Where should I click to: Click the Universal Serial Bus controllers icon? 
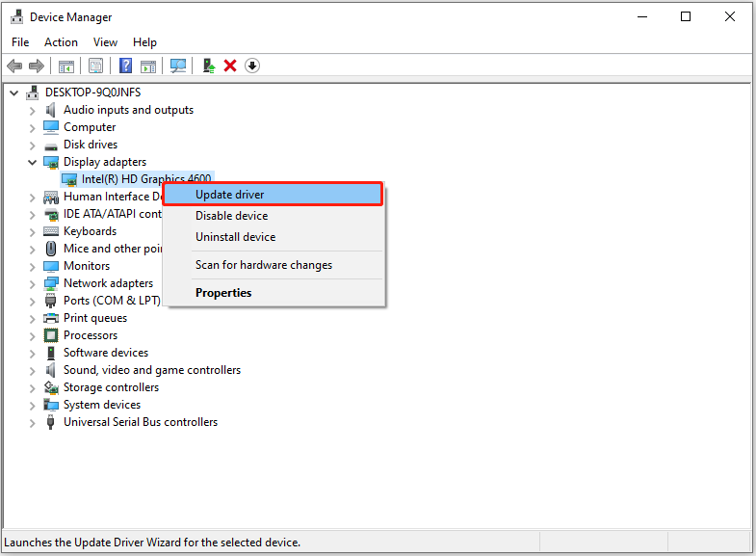pyautogui.click(x=51, y=422)
